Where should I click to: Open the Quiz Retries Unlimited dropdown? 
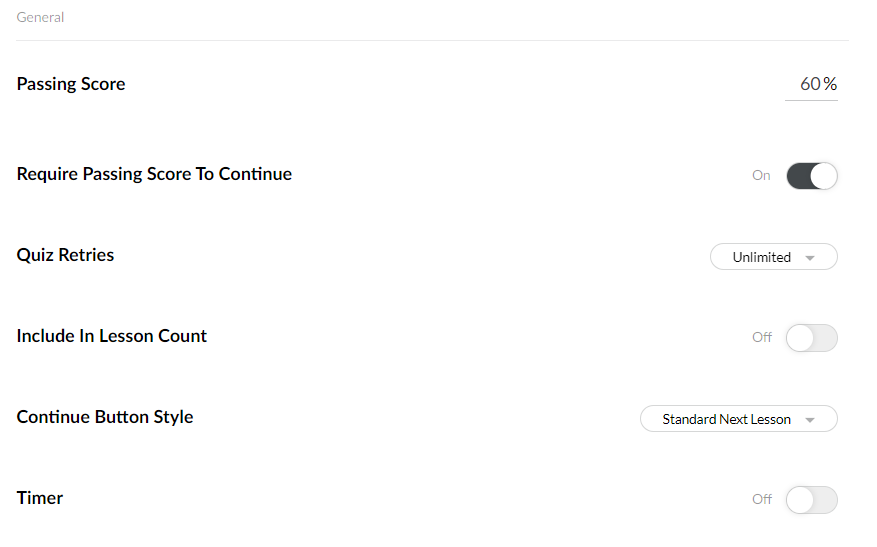tap(772, 257)
